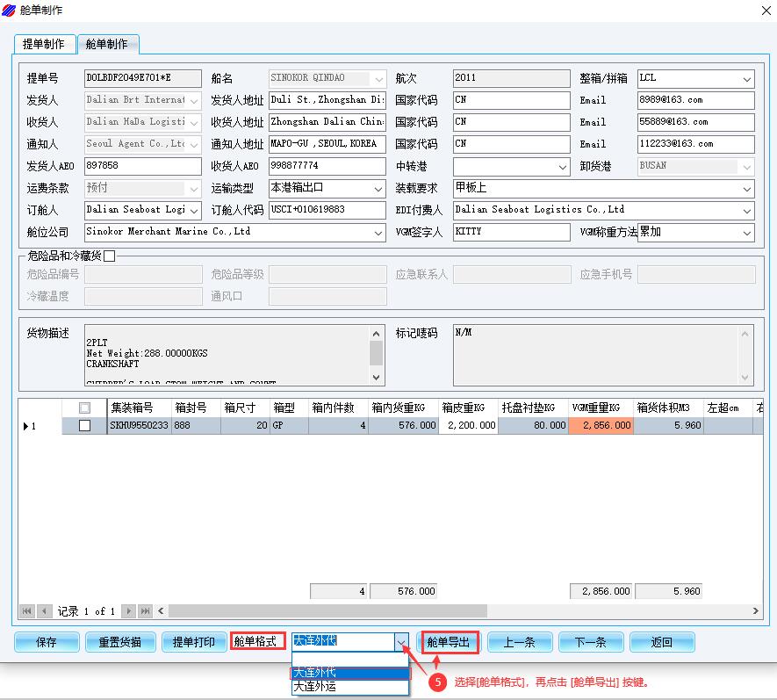Screen dimensions: 777x700
Task: Toggle the 危险品和冷藏货 checkbox
Action: (110, 256)
